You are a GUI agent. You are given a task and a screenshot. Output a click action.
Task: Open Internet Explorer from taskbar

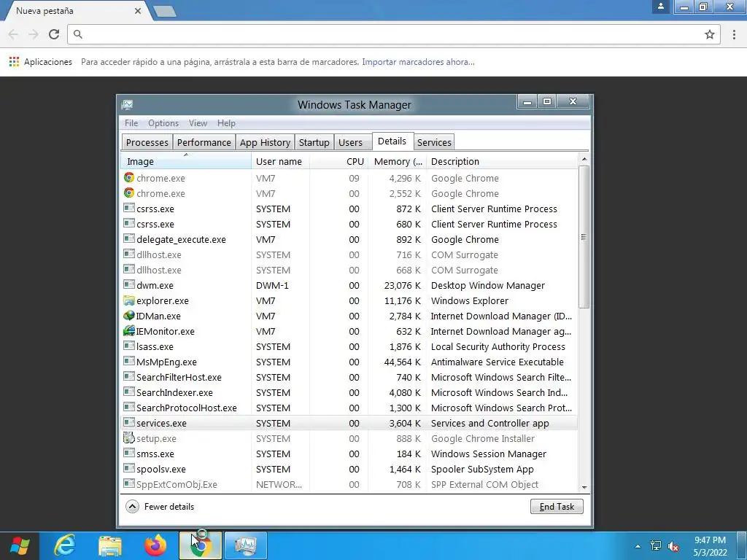coord(65,545)
